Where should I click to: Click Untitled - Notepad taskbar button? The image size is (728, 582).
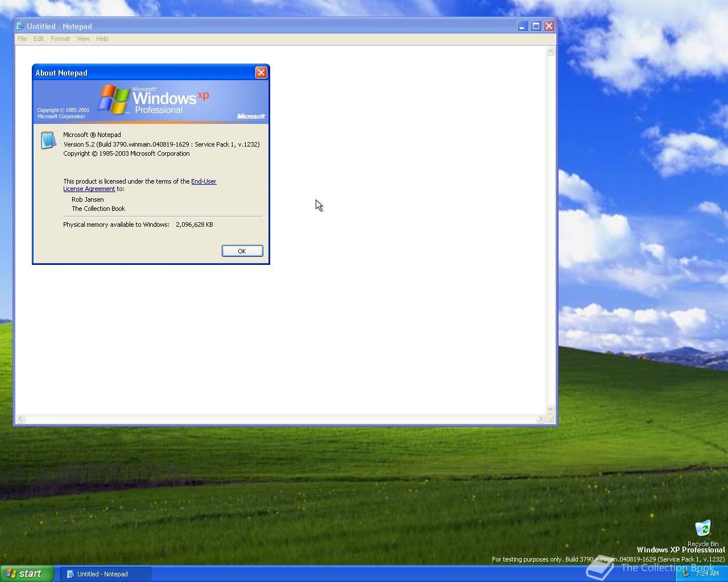106,574
